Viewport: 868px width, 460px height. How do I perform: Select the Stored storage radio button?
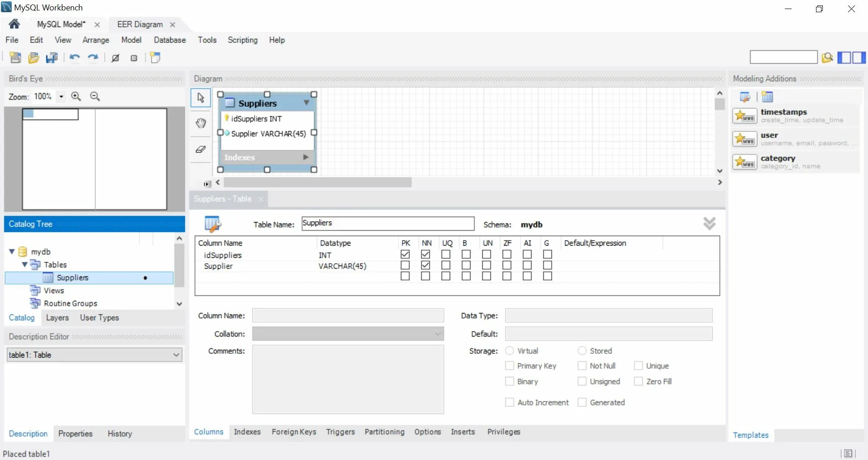tap(582, 351)
